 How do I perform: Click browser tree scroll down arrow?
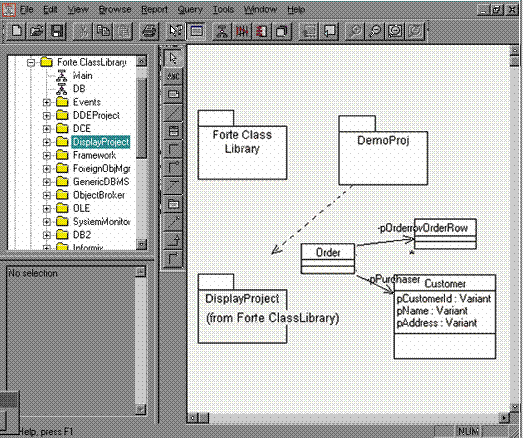141,245
